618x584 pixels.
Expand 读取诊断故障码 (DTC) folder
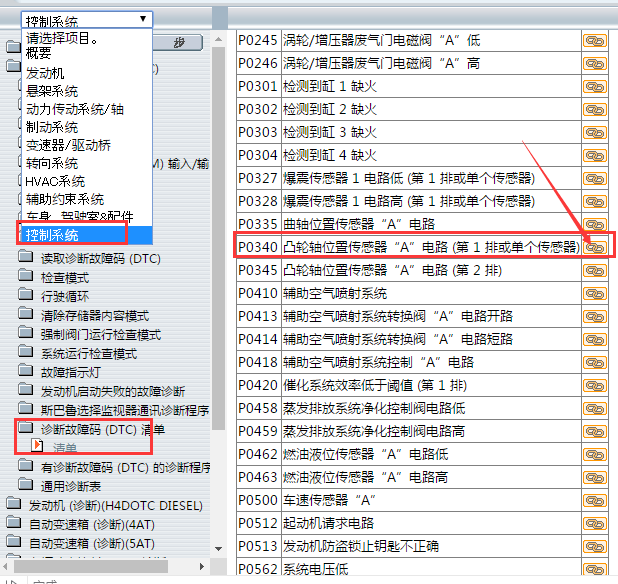tap(26, 256)
